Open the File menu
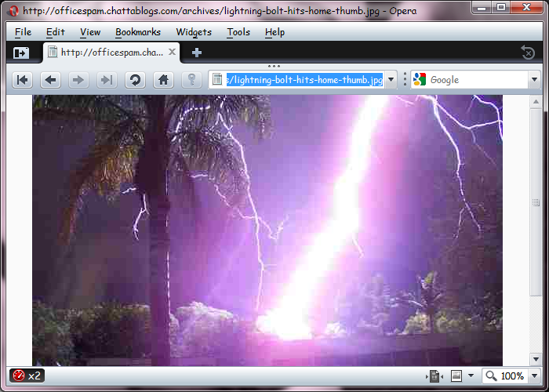Viewport: 549px width, 392px height. coord(23,32)
